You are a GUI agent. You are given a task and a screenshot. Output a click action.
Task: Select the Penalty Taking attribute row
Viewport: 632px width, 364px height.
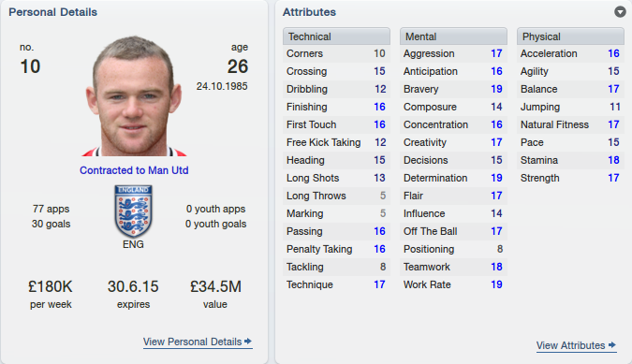pos(336,249)
